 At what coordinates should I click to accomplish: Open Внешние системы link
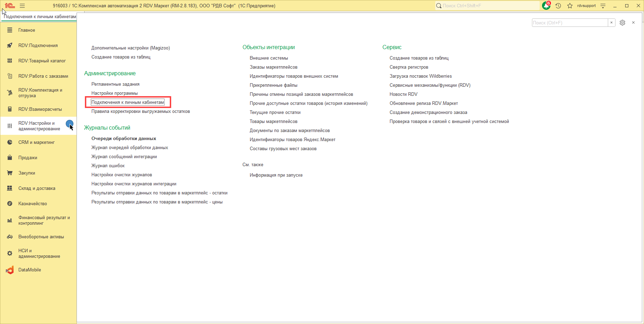pyautogui.click(x=269, y=58)
